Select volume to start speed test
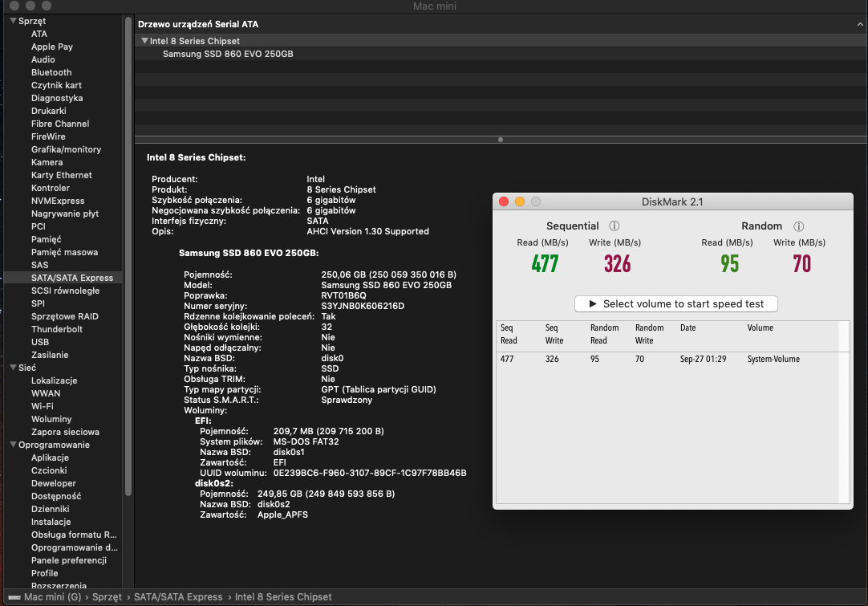 (x=676, y=304)
